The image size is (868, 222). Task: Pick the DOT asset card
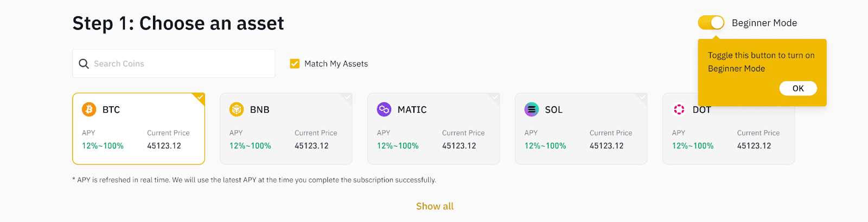coord(729,135)
